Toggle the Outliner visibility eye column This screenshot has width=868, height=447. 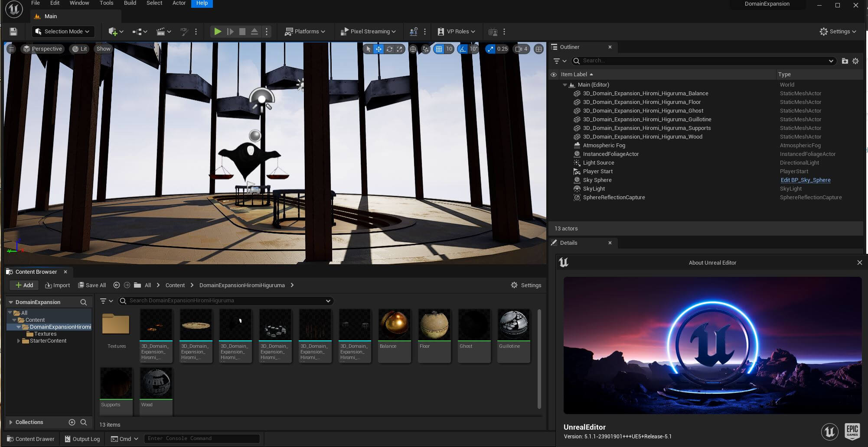tap(554, 74)
